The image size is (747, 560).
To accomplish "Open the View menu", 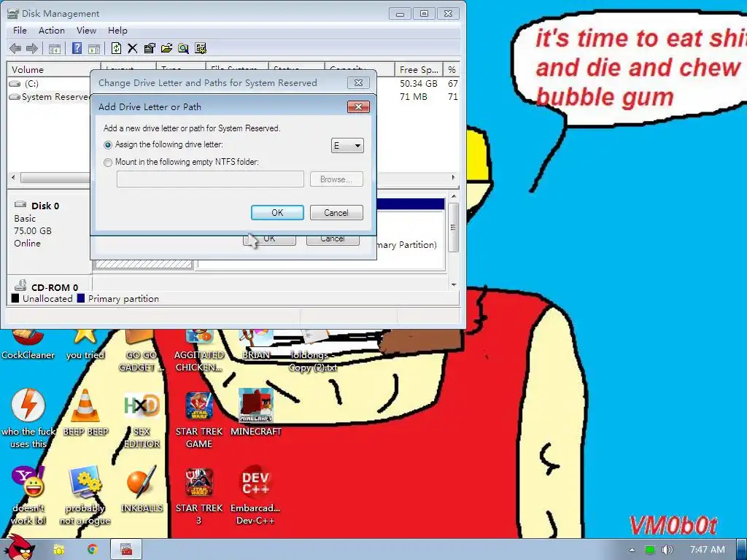I will pyautogui.click(x=86, y=31).
